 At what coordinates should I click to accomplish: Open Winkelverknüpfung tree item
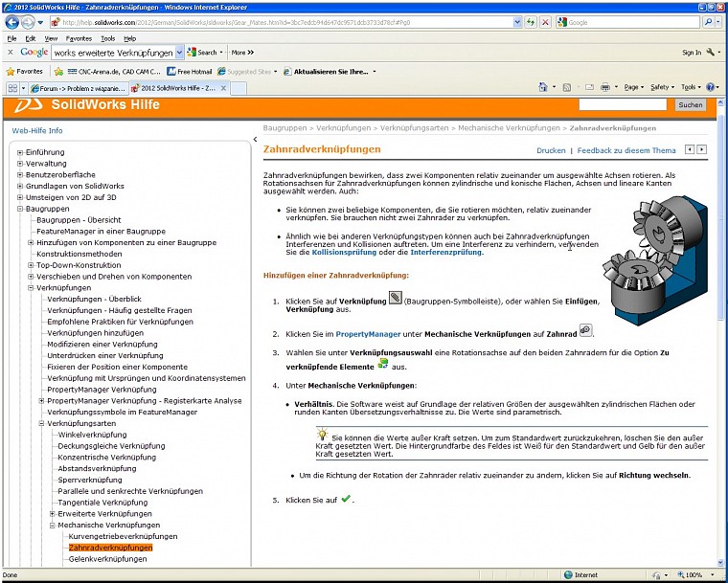tap(92, 435)
